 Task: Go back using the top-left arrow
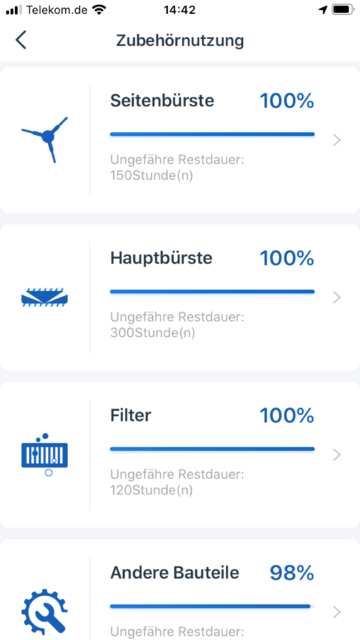[x=21, y=40]
